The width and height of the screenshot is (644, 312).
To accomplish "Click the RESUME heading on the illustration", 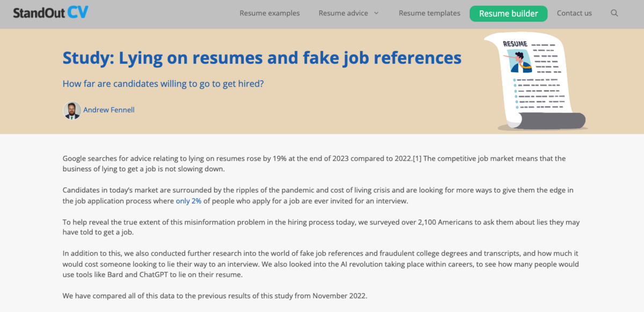I will pos(515,44).
